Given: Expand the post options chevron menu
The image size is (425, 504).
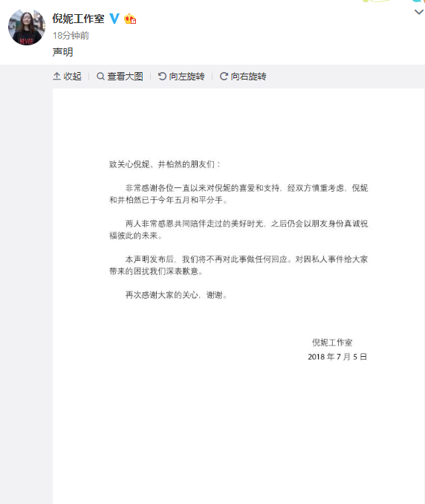Looking at the screenshot, I should point(418,12).
